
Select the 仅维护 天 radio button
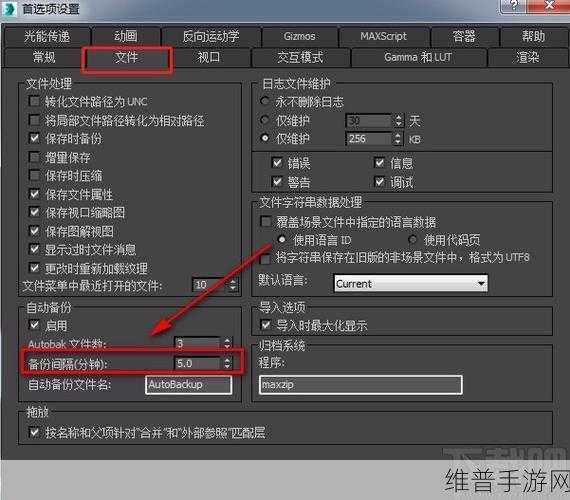265,119
